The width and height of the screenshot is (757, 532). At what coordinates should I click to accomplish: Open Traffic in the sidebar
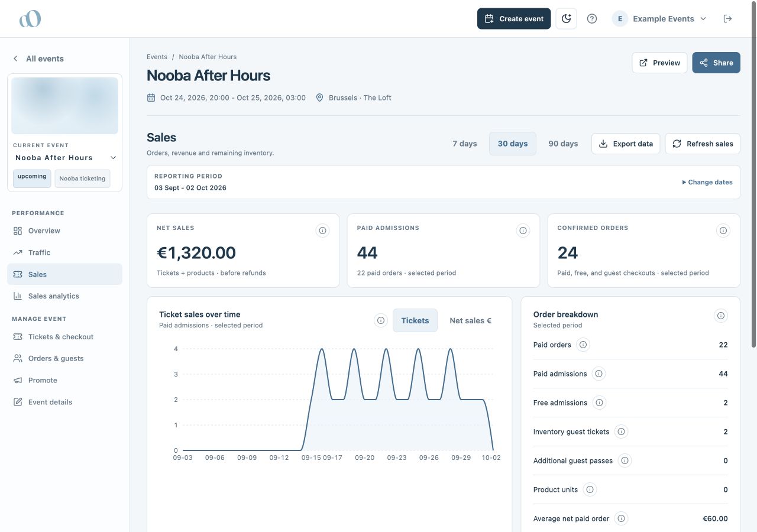[64, 252]
